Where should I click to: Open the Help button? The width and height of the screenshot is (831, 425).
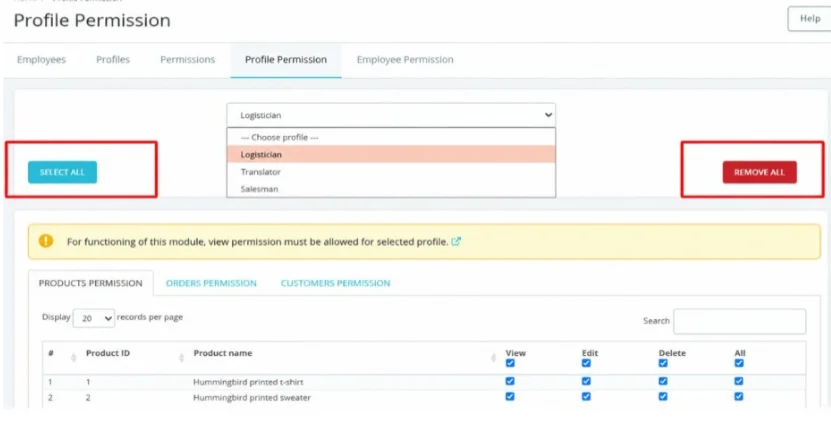(809, 19)
